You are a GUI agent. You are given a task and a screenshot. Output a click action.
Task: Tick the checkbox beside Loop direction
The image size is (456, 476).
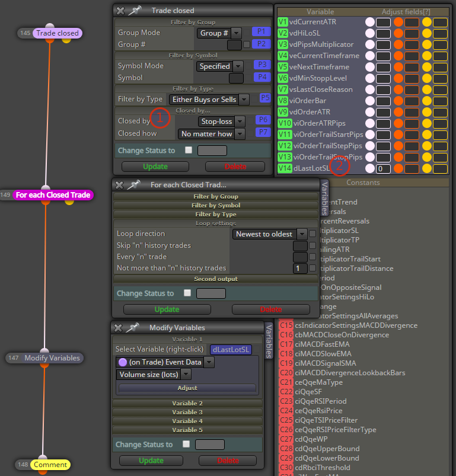pos(312,234)
